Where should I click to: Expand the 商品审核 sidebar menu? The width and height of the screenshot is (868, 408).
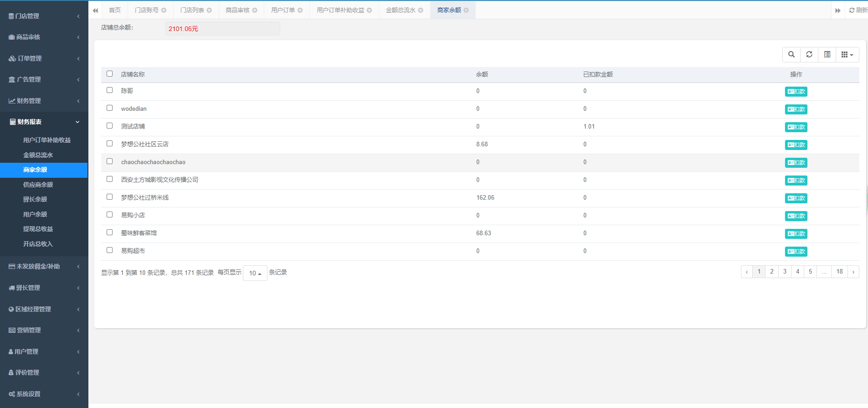(44, 37)
